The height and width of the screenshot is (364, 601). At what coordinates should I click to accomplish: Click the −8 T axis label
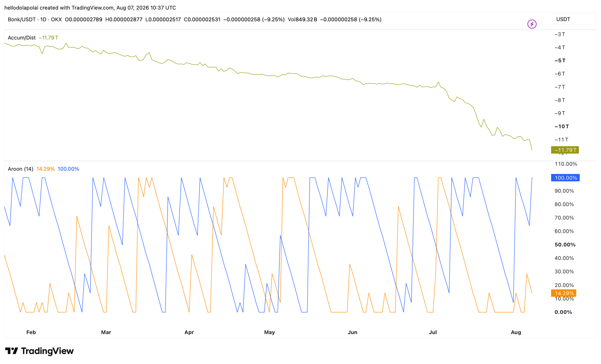pyautogui.click(x=559, y=100)
